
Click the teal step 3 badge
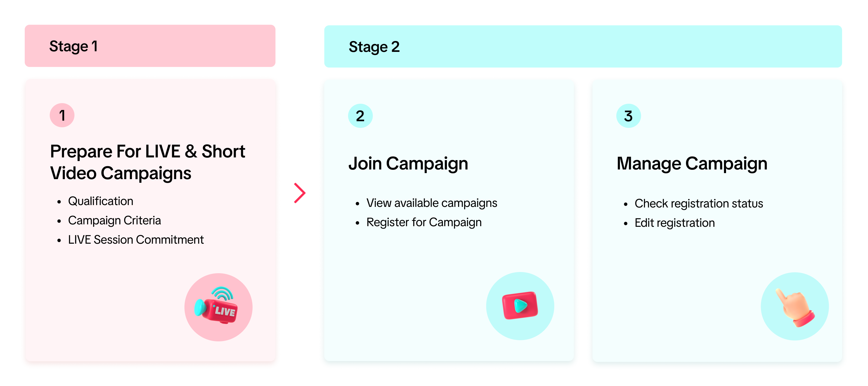[628, 116]
